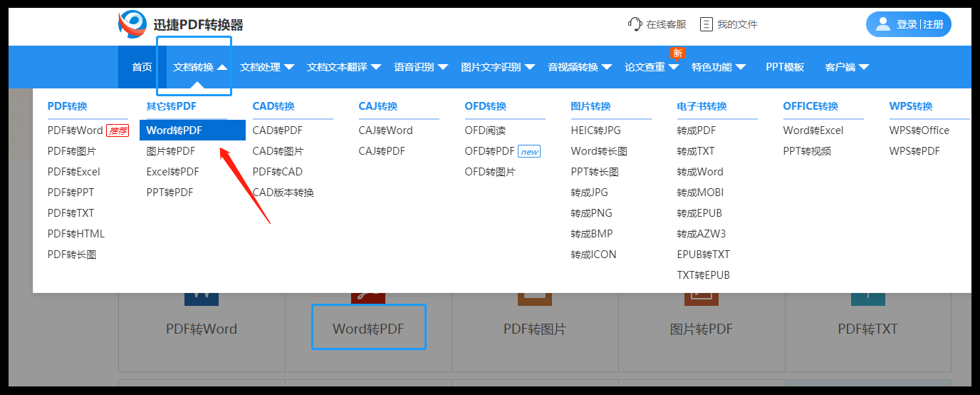Open OFD阅读 menu entry
This screenshot has height=395, width=980.
(486, 130)
